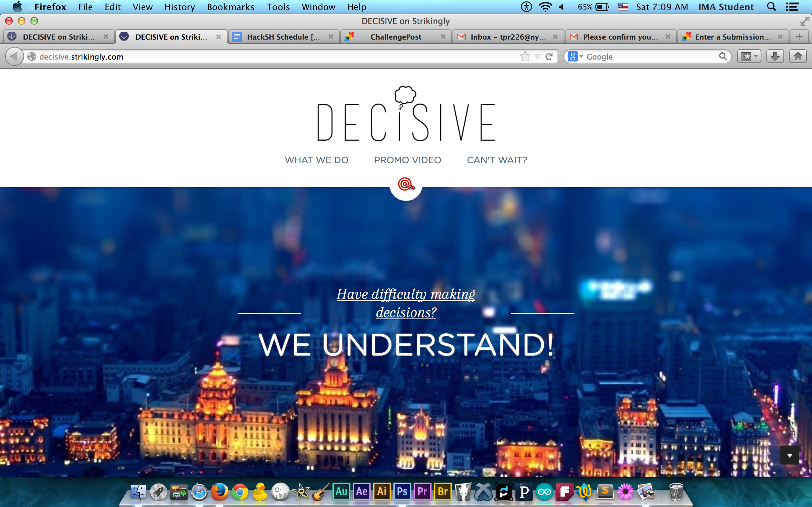Screen dimensions: 812x507
Task: Click the WHAT WE DO link
Action: 317,160
